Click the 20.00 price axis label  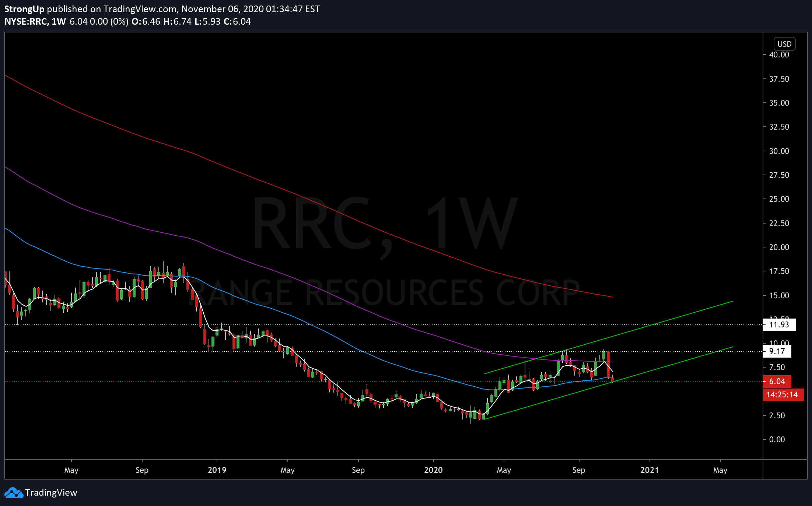pyautogui.click(x=779, y=247)
